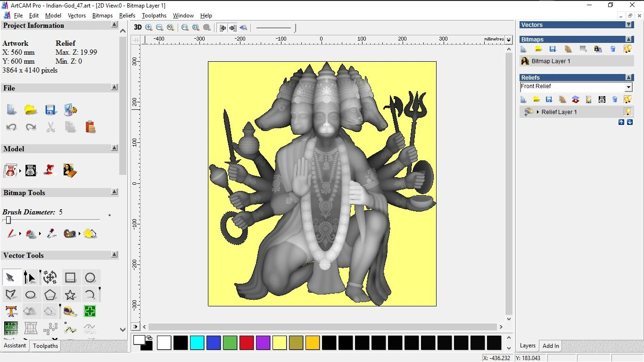Select the Flood Fill tool
Viewport: 644px width, 362px height.
pos(30,233)
